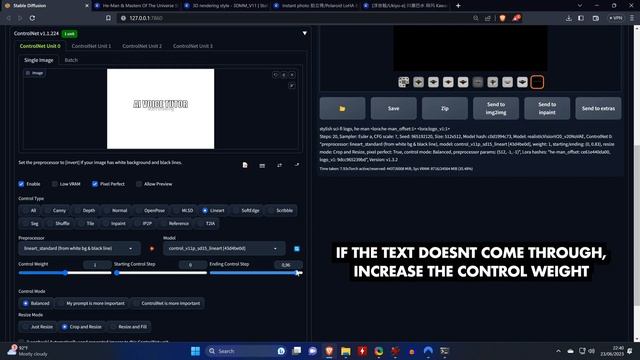Click the Brave Shields lion icon
Image resolution: width=640 pixels, height=360 pixels.
[502, 18]
